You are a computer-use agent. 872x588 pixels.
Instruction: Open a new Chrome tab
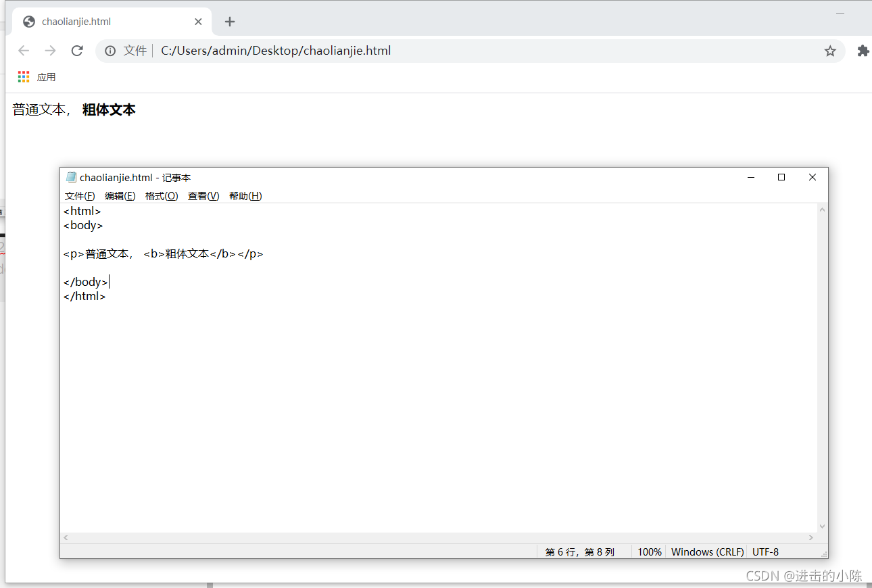(x=230, y=22)
